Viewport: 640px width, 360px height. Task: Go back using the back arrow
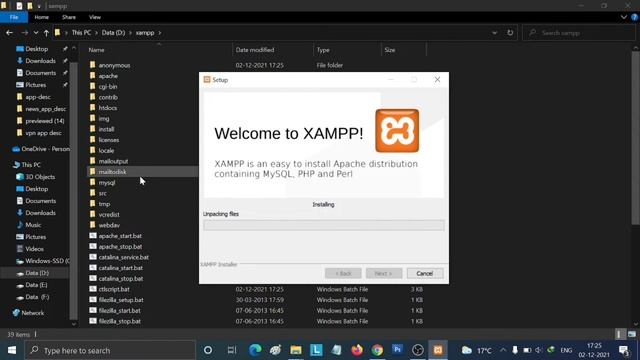click(x=9, y=33)
